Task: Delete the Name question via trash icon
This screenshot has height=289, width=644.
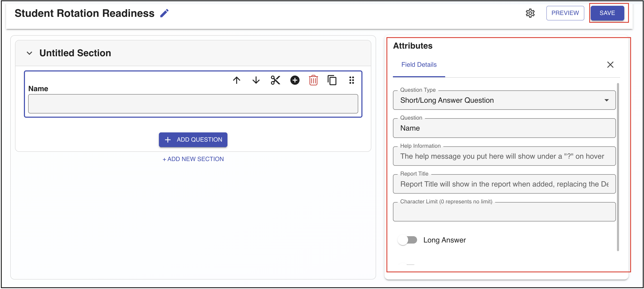Action: (313, 80)
